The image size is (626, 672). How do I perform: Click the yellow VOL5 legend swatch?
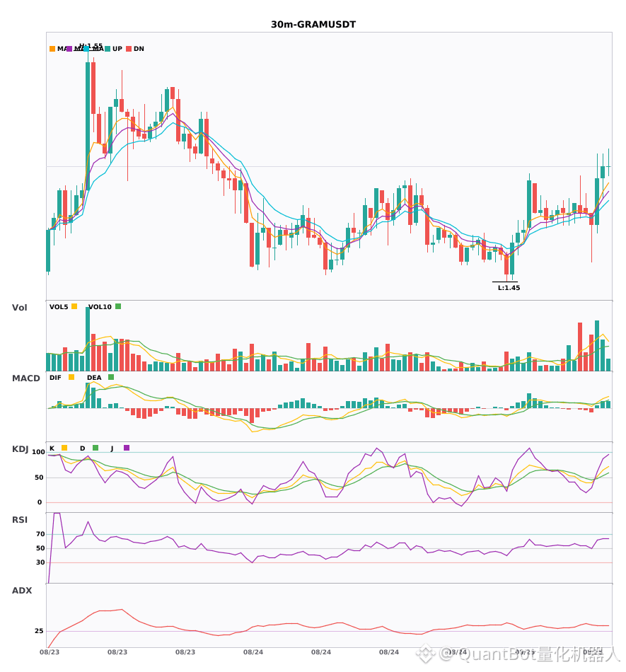pyautogui.click(x=74, y=306)
